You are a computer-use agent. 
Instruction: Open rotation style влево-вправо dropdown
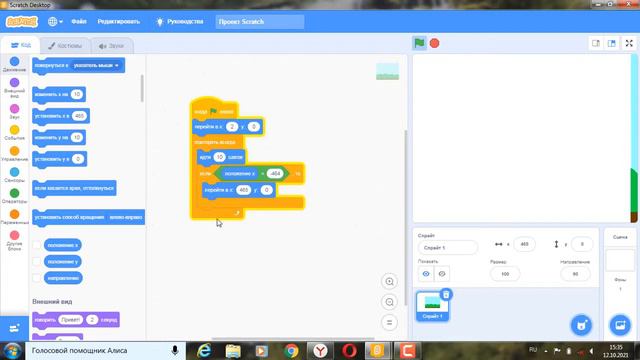[x=126, y=217]
